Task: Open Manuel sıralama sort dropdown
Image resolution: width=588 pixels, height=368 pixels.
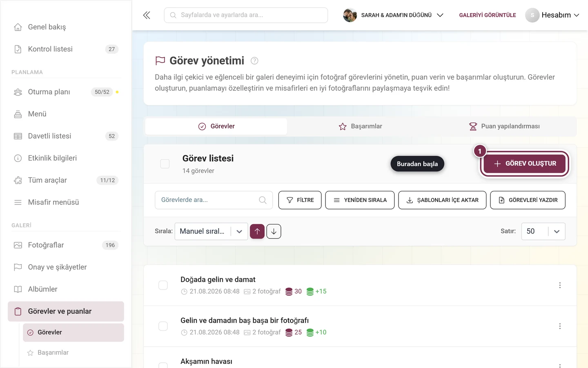Action: [211, 231]
